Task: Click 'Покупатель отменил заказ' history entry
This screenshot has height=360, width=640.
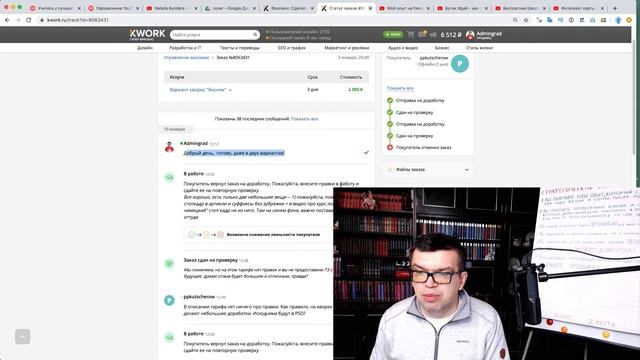Action: click(423, 147)
